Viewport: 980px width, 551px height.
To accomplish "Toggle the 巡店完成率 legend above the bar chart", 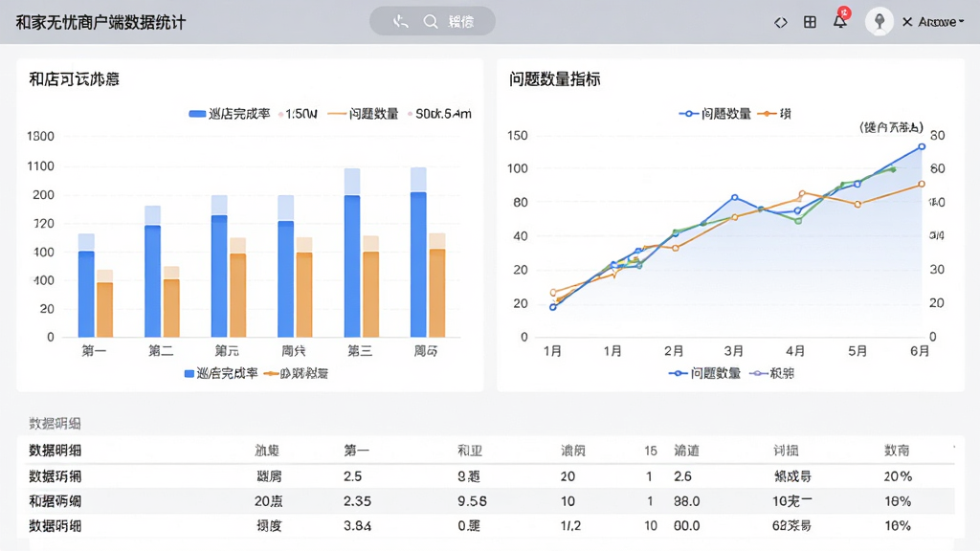I will click(230, 114).
